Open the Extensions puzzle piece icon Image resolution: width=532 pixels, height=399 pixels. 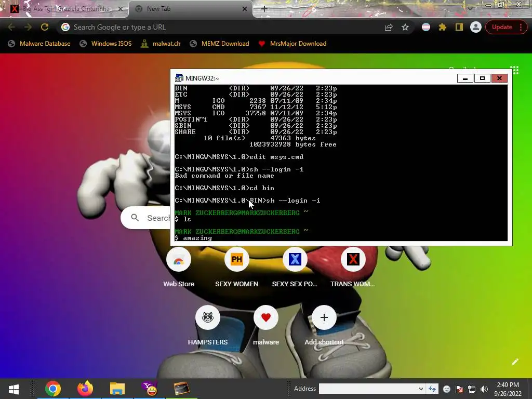443,27
